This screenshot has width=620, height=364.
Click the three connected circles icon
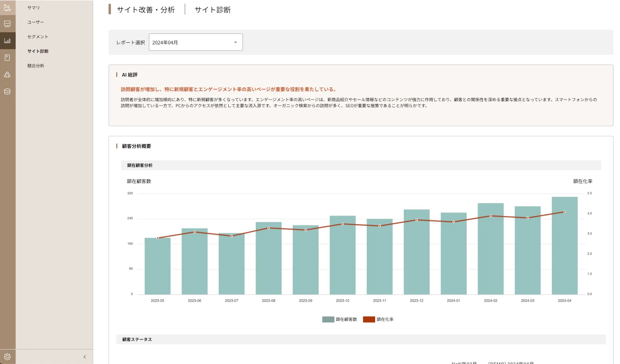click(7, 75)
